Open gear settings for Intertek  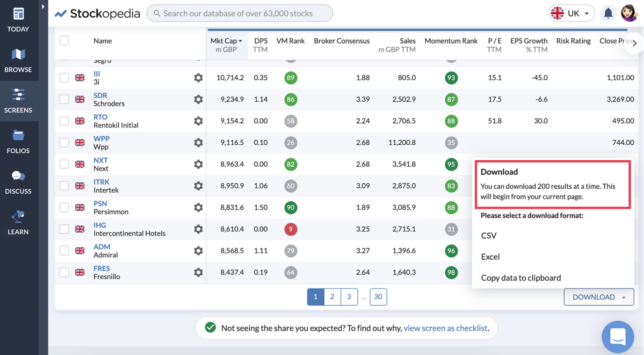pos(198,186)
